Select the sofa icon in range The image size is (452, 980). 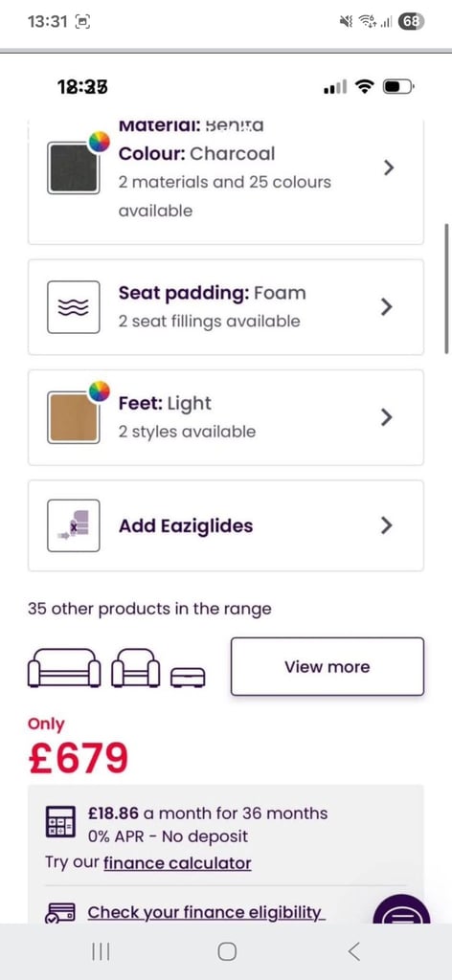[x=64, y=668]
